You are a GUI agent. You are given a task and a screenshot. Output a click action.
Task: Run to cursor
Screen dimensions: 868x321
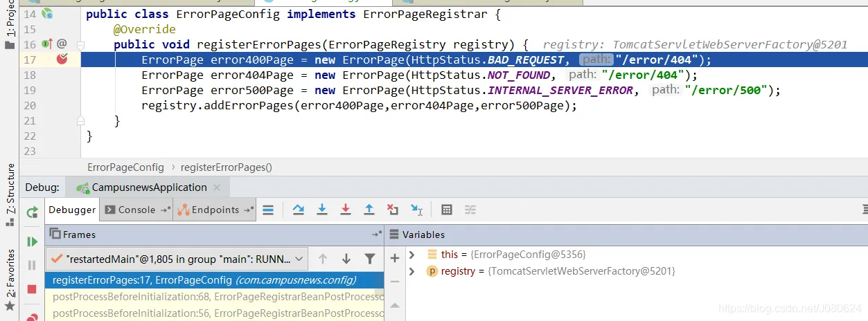tap(416, 210)
